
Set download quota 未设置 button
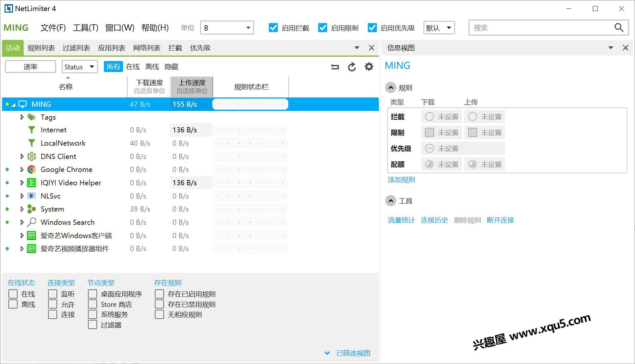click(442, 164)
